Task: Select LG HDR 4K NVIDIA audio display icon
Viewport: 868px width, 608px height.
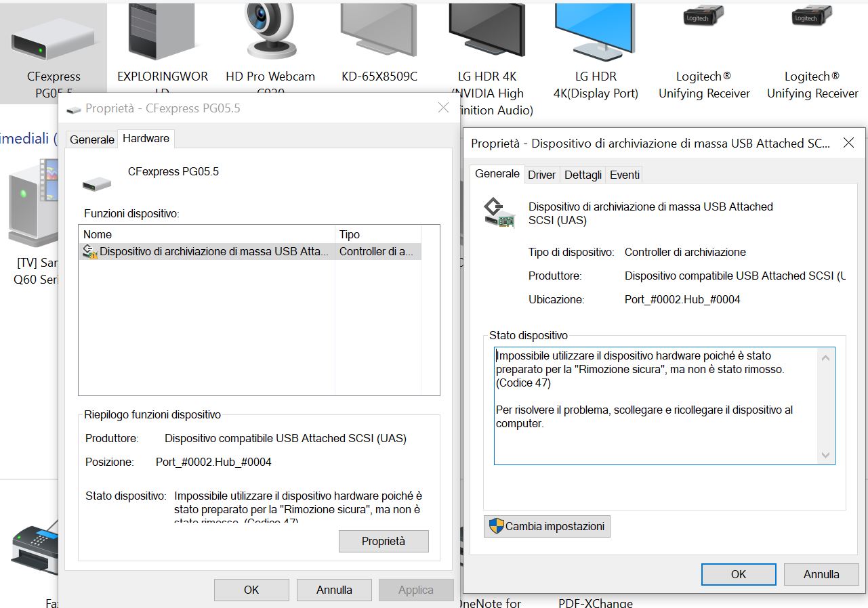Action: tap(487, 31)
